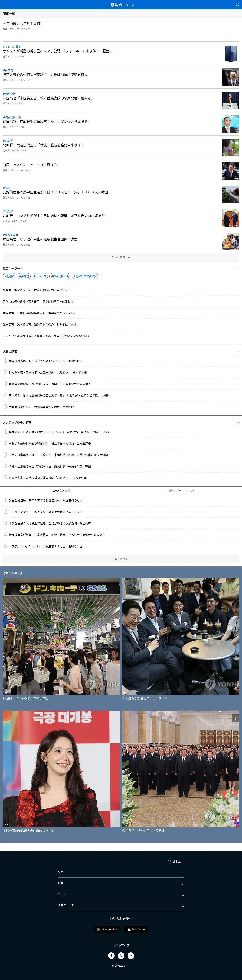Click the #拉致被害者 hashtag
Viewport: 242px width, 980px height.
10,235
